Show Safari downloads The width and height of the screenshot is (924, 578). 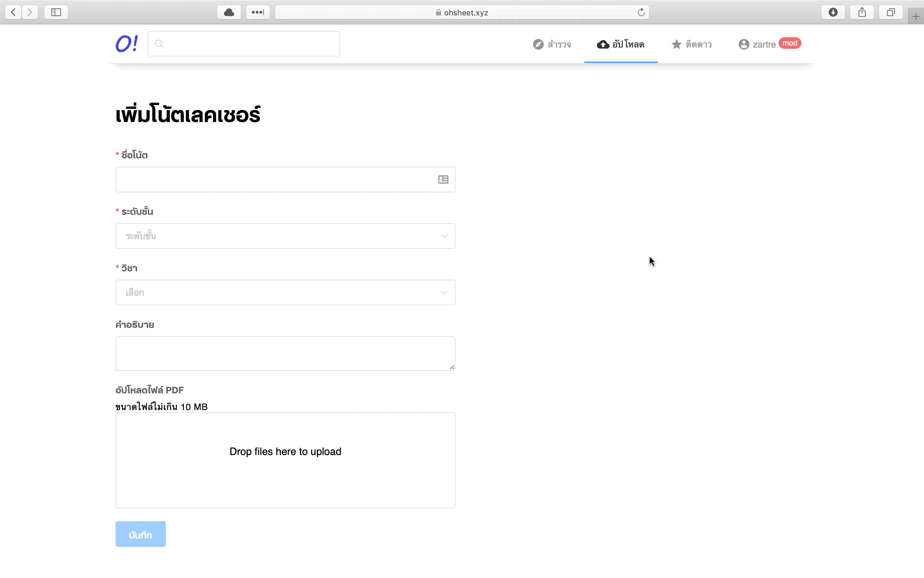(833, 12)
